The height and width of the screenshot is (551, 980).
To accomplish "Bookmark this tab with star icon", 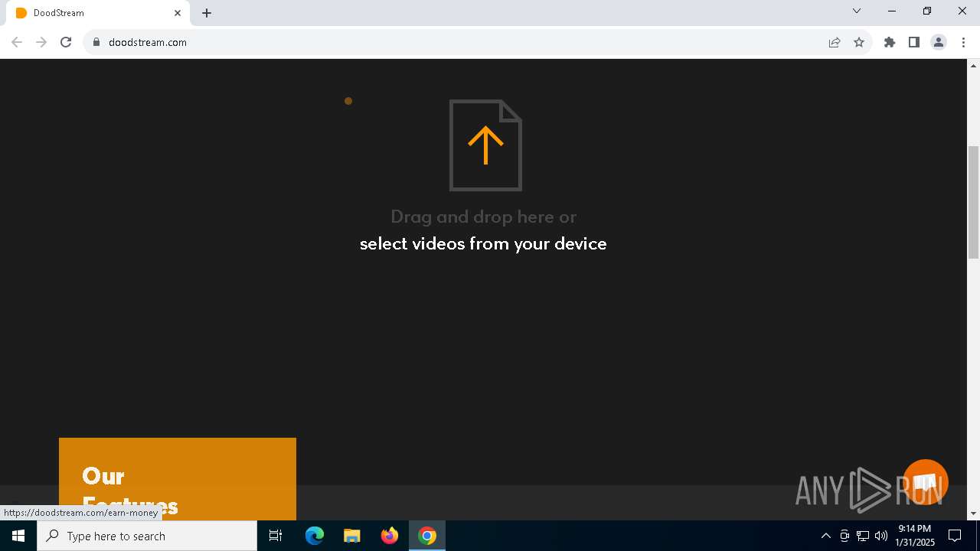I will 859,42.
